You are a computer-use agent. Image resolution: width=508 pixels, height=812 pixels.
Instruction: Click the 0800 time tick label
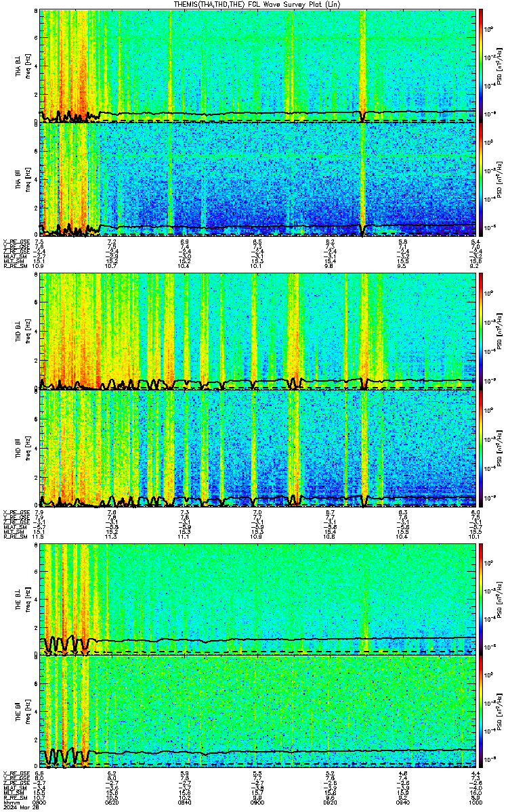tap(40, 801)
